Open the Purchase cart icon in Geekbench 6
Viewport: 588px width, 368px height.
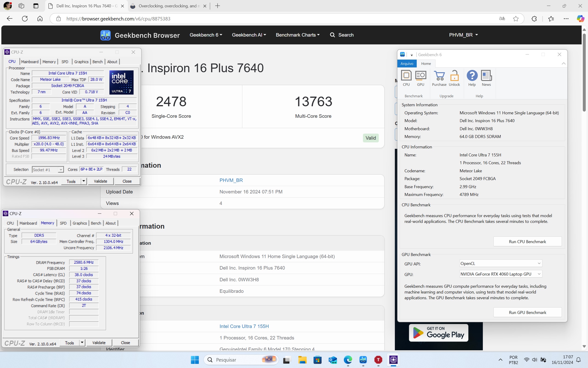pyautogui.click(x=439, y=78)
